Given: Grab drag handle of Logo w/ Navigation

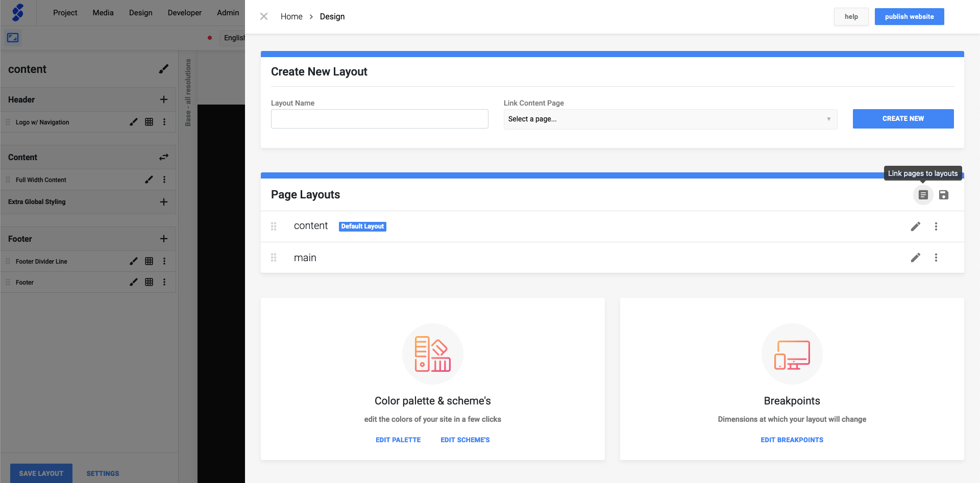Looking at the screenshot, I should click(x=8, y=122).
